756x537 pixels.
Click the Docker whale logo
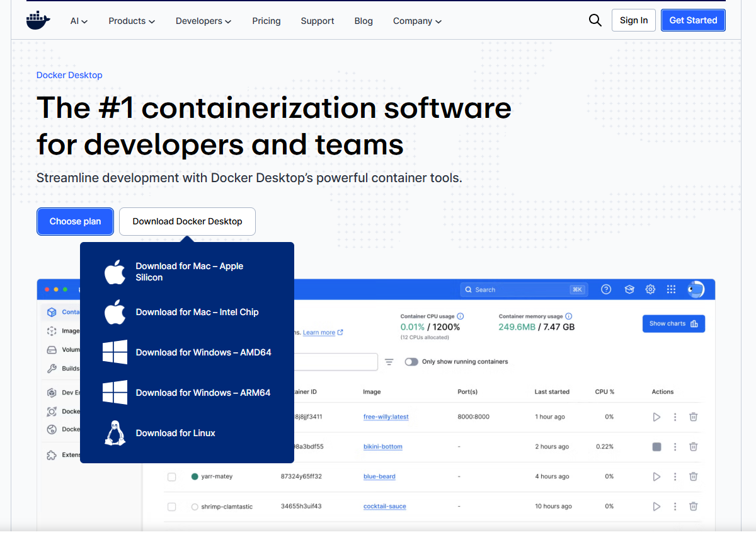coord(38,20)
